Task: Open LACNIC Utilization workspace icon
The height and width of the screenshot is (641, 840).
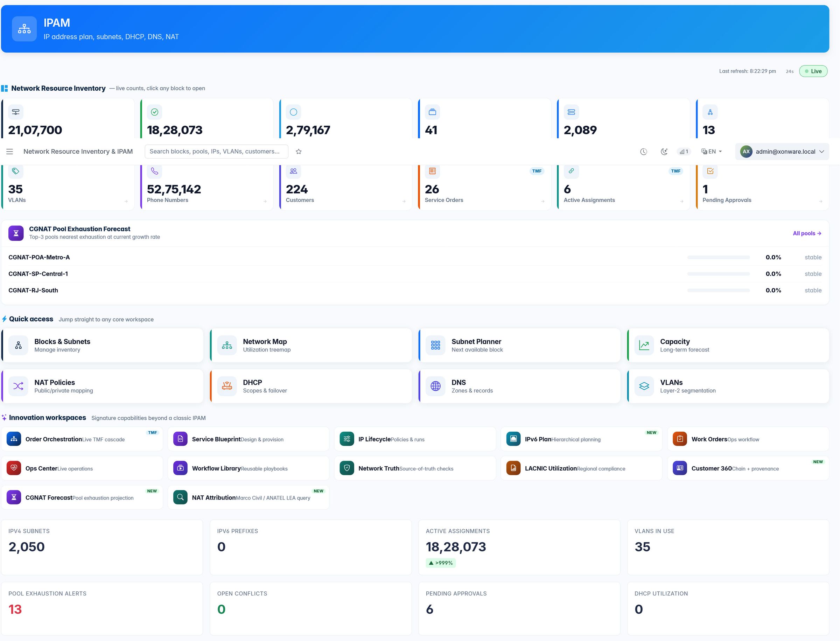Action: tap(513, 468)
